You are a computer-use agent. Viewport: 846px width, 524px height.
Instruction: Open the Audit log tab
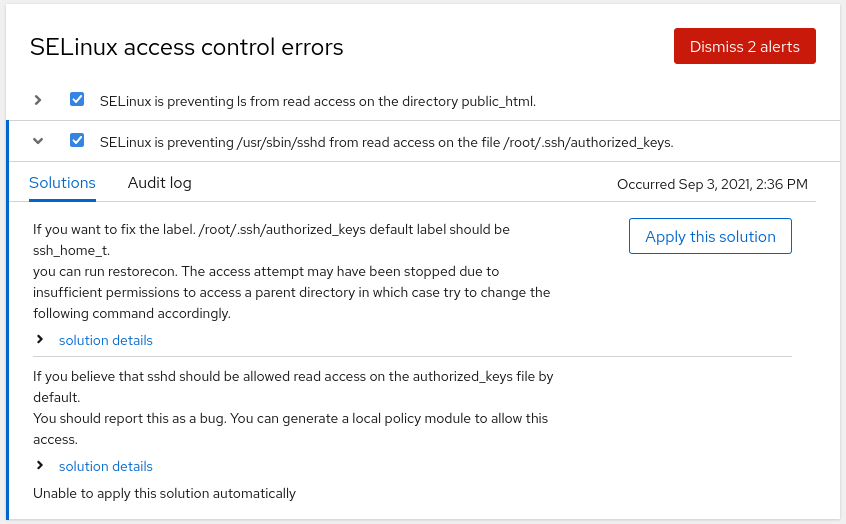click(x=160, y=183)
